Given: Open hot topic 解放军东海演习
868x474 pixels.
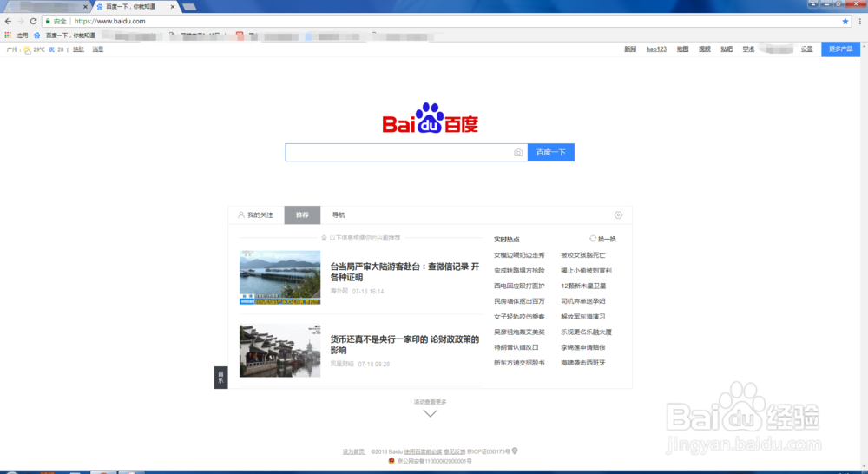Looking at the screenshot, I should (583, 317).
